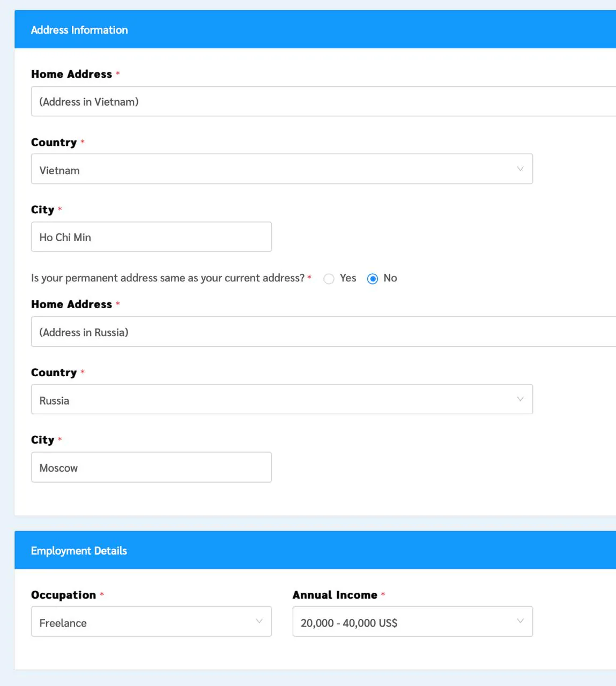Select the Yes radio button
Screen dimensions: 616x686
pyautogui.click(x=329, y=279)
